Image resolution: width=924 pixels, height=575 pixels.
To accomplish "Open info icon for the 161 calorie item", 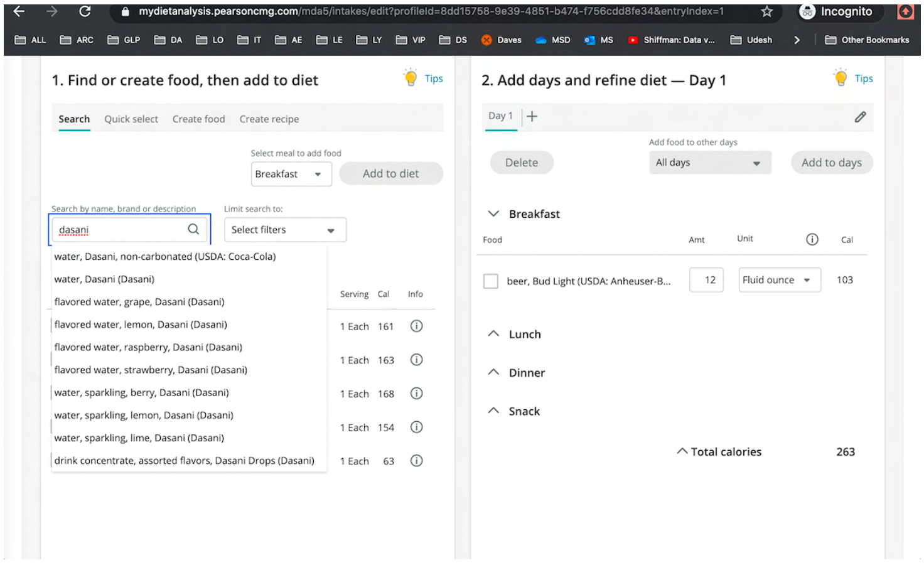I will pos(416,326).
